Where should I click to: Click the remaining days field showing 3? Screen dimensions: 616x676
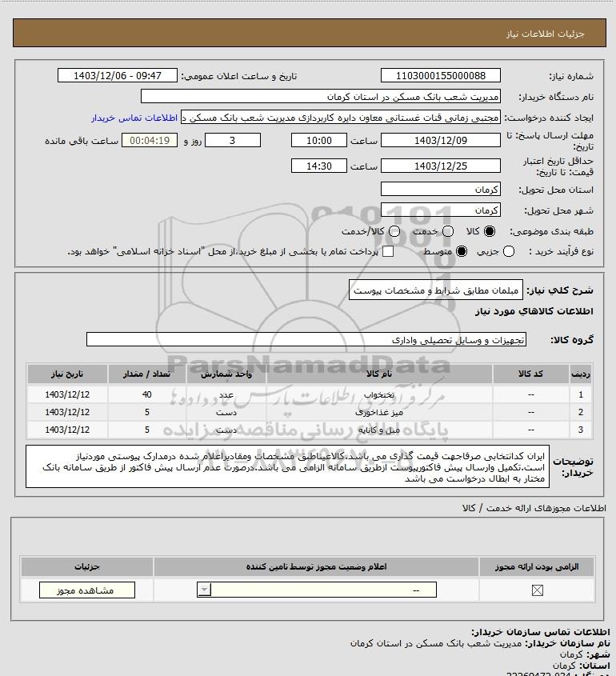coord(232,141)
